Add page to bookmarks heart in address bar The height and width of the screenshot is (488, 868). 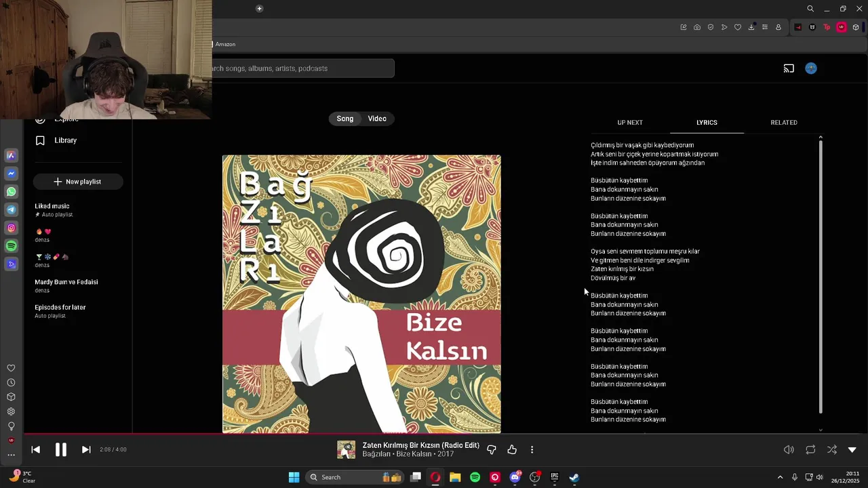click(738, 27)
